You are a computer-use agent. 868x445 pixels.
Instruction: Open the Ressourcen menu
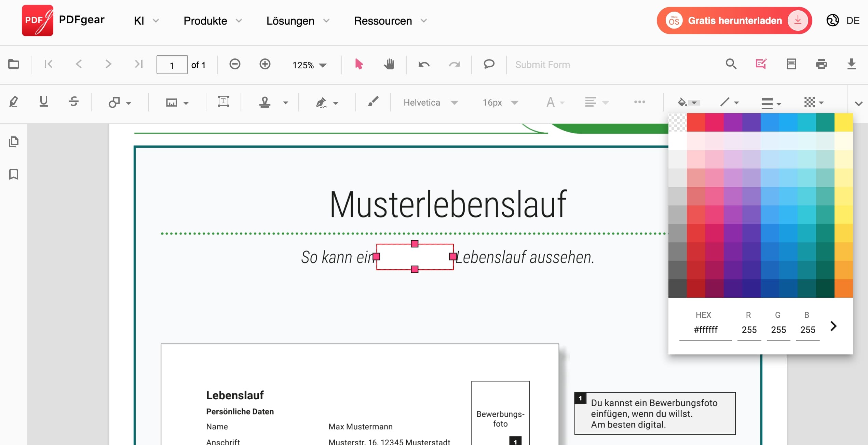pyautogui.click(x=383, y=21)
